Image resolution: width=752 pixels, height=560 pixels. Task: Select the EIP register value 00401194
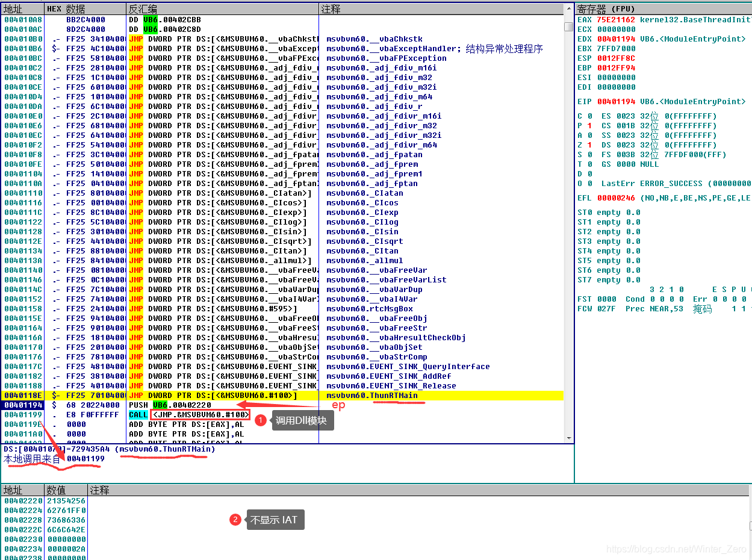coord(616,102)
